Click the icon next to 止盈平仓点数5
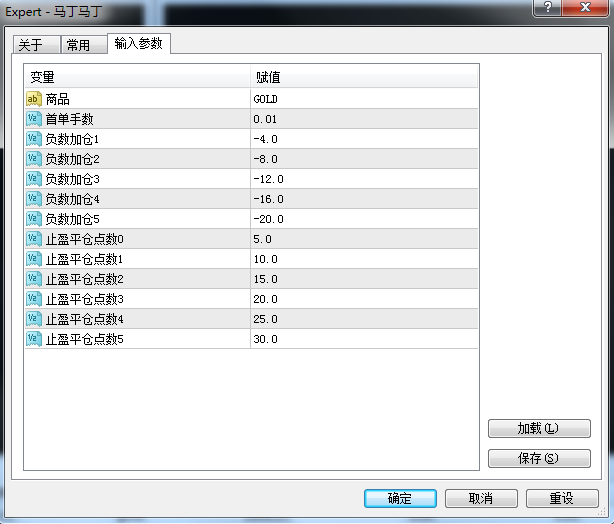This screenshot has width=614, height=524. [x=34, y=339]
